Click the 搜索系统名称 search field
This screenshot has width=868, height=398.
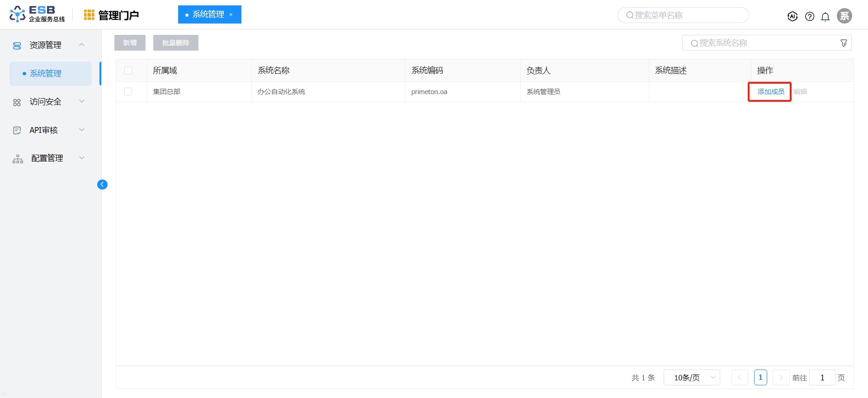[764, 43]
